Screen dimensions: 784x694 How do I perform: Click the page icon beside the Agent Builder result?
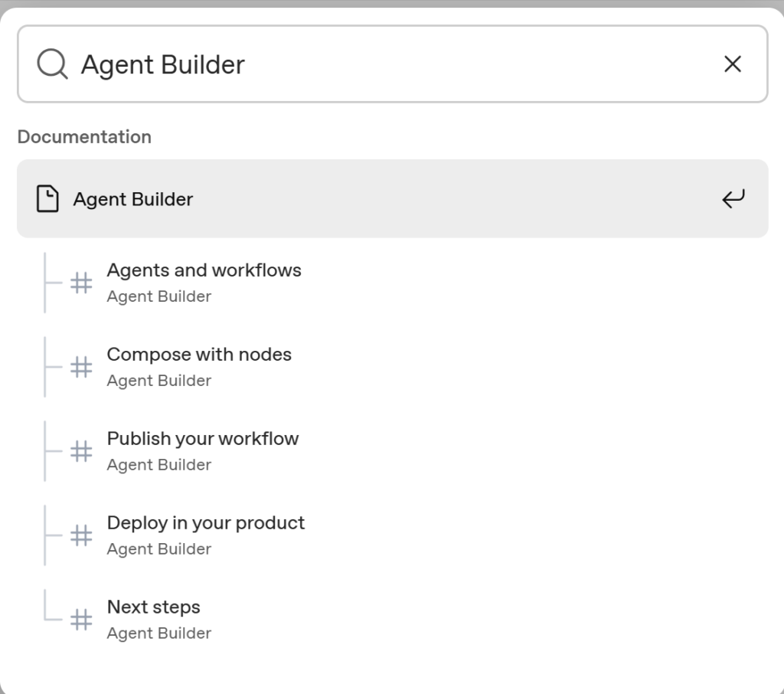[47, 199]
